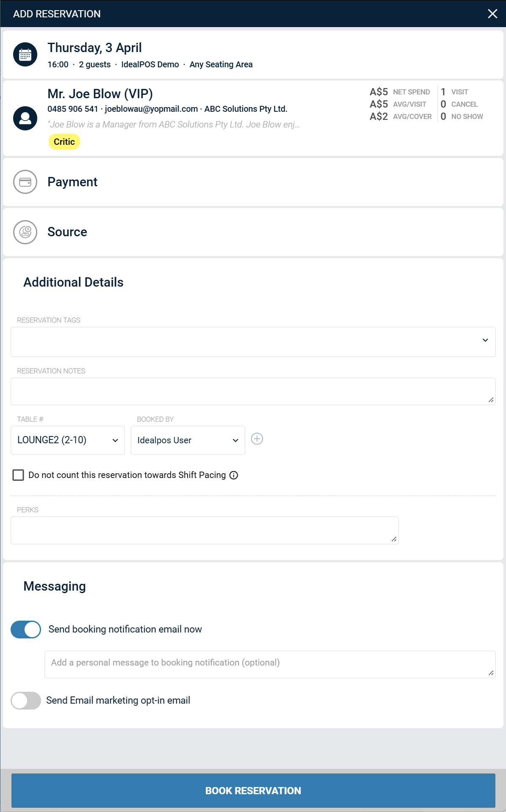Show Shift Pacing info tooltip icon
506x812 pixels.
(234, 475)
